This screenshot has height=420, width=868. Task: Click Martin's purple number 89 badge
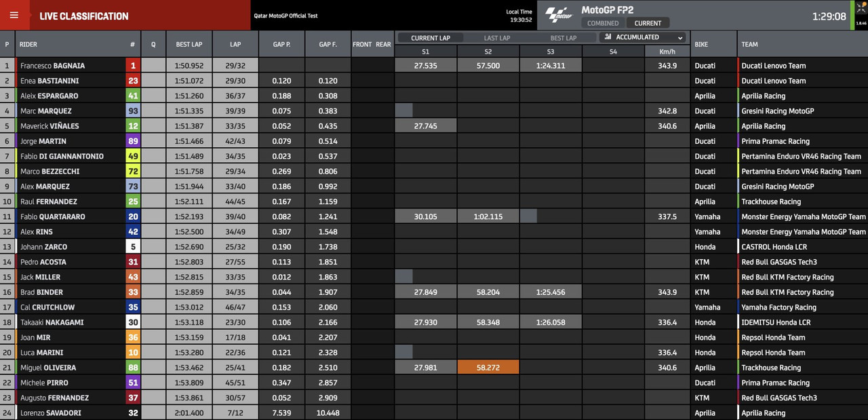click(x=133, y=141)
